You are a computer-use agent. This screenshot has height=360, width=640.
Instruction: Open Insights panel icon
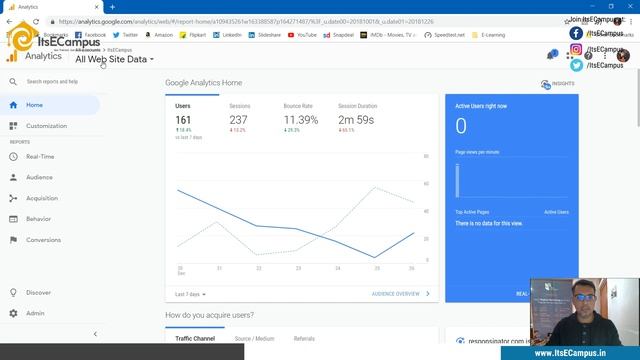546,84
